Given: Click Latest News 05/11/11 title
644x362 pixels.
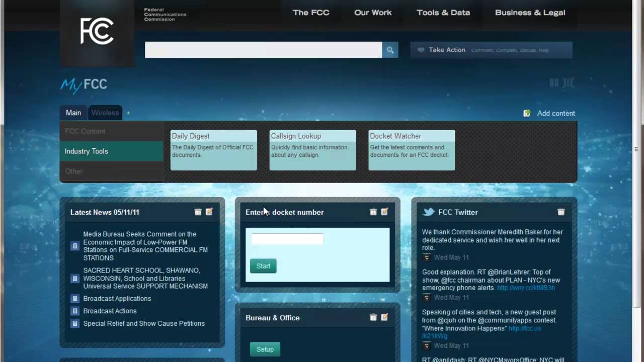Looking at the screenshot, I should pyautogui.click(x=105, y=212).
